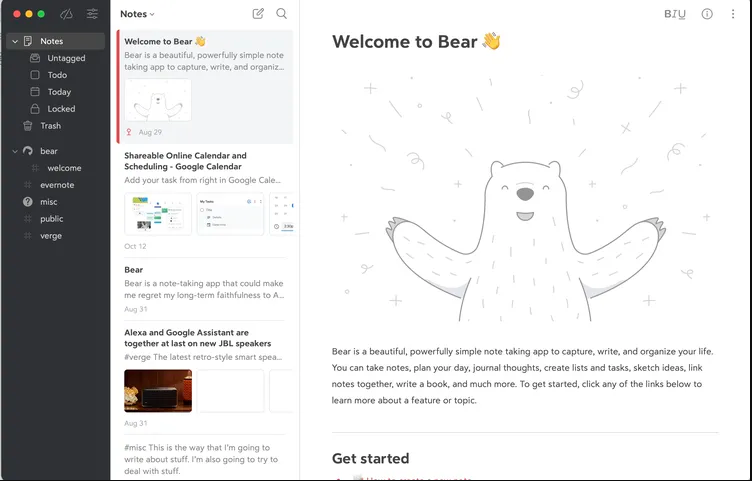The height and width of the screenshot is (481, 752).
Task: Collapse the bear tag chevron
Action: (x=15, y=151)
